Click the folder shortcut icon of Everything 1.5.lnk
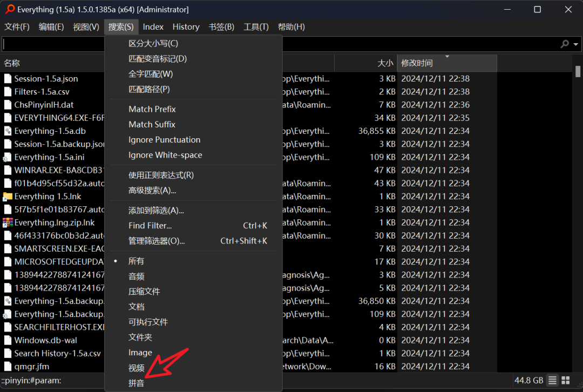583x392 pixels. (x=8, y=197)
